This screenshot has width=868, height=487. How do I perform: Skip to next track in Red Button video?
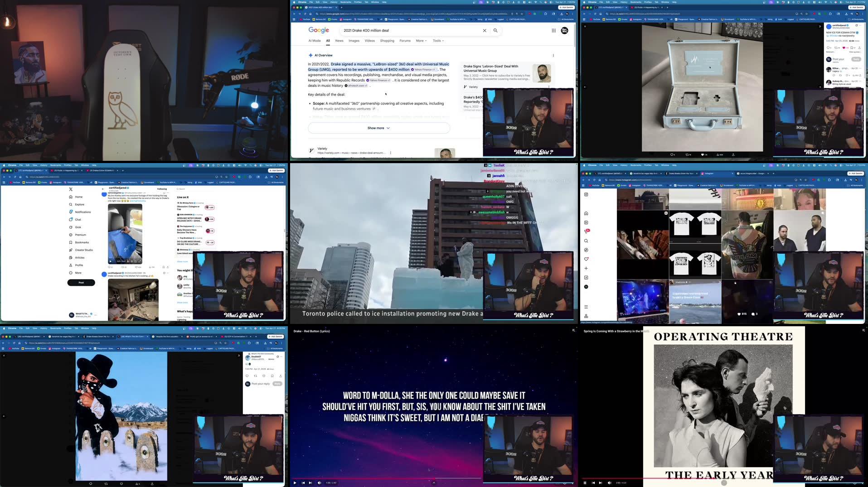click(310, 482)
